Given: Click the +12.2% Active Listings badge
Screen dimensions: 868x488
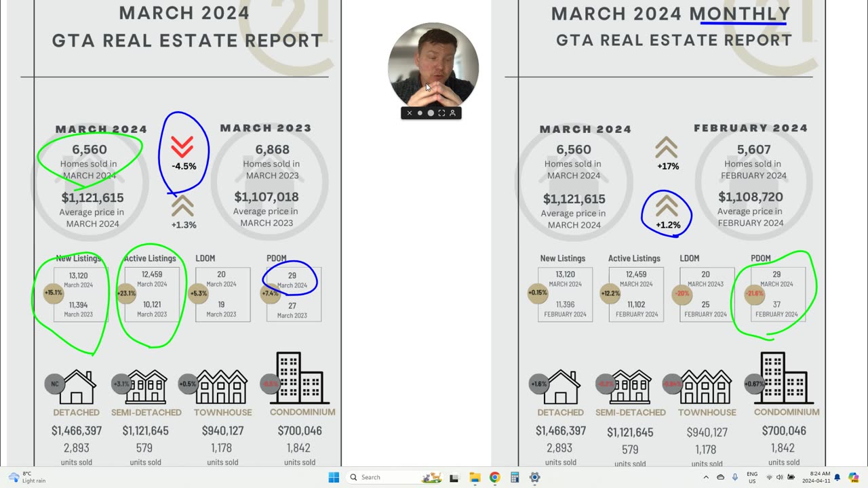Looking at the screenshot, I should click(x=610, y=293).
